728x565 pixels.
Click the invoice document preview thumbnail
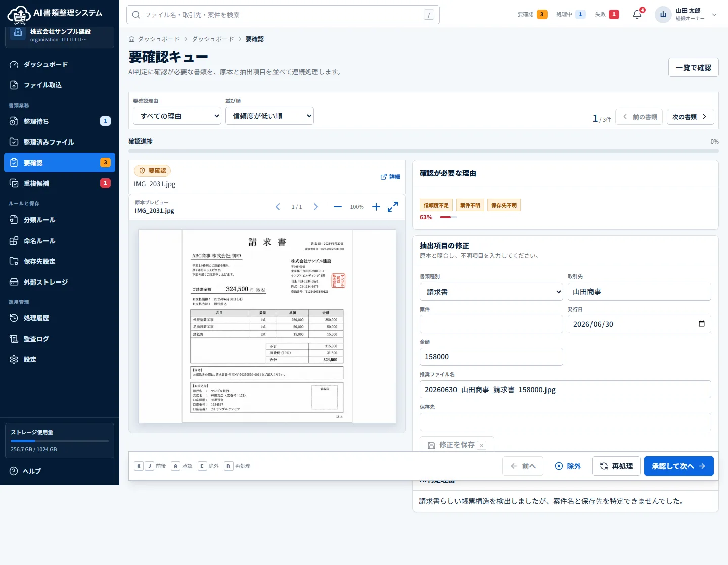[267, 326]
